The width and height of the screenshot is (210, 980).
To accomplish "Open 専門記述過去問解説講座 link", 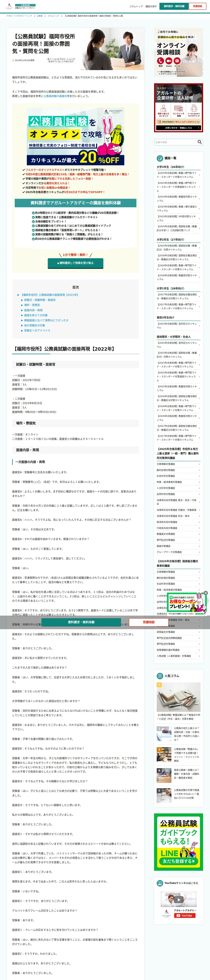I will 178,638.
